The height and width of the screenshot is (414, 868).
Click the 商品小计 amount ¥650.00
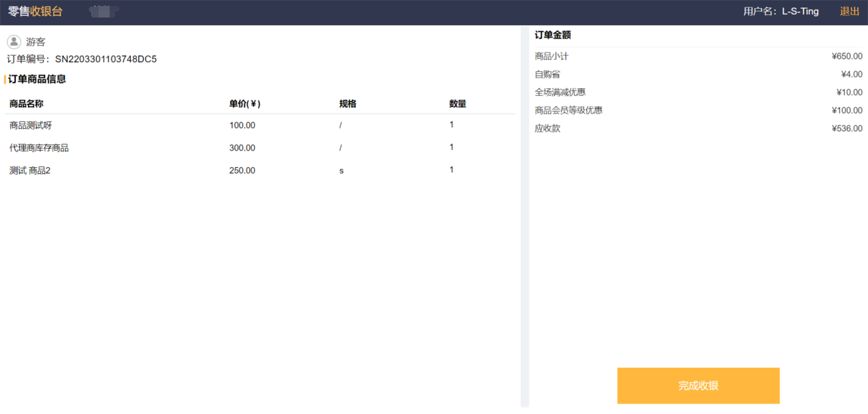[847, 56]
